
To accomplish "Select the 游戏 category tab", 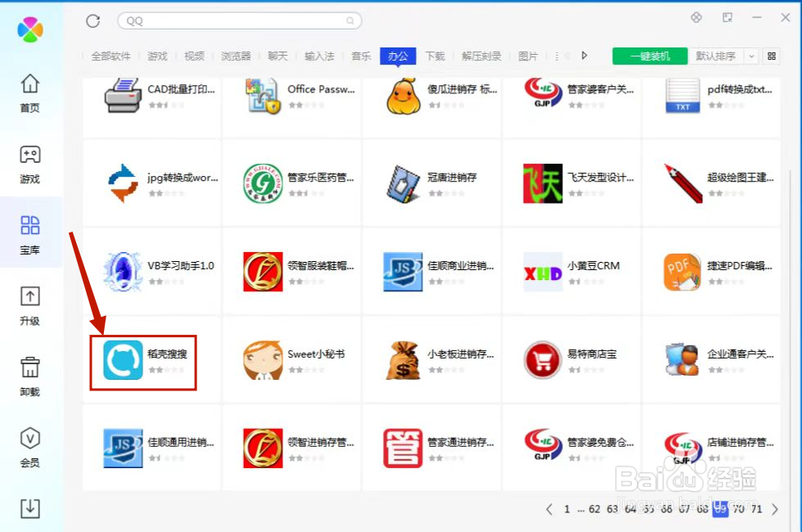I will pos(157,56).
